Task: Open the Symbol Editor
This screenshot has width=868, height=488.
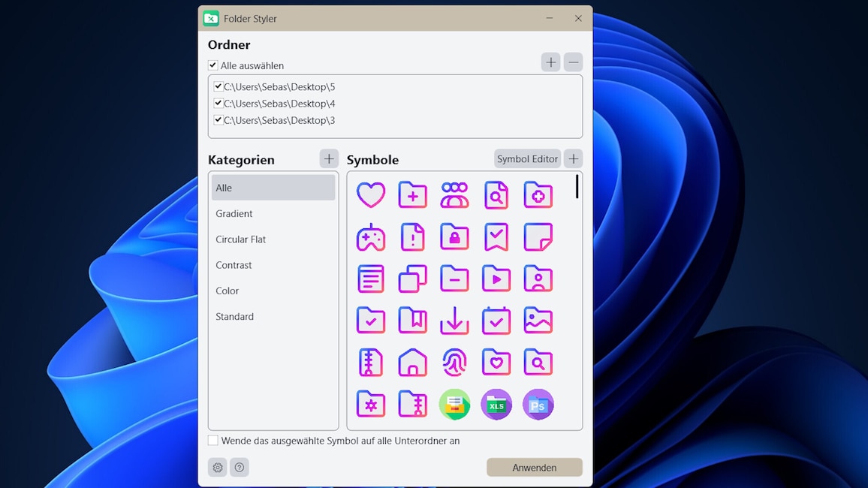Action: [527, 159]
